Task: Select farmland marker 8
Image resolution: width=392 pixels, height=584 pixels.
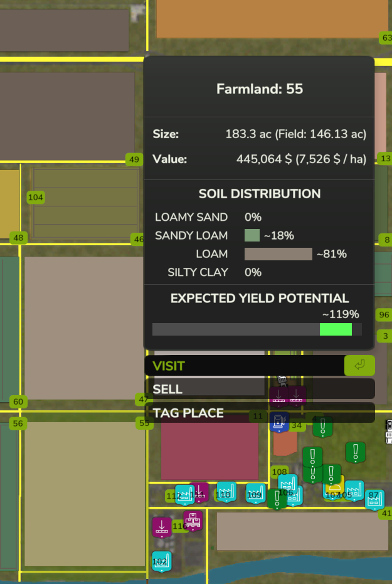Action: (x=386, y=240)
